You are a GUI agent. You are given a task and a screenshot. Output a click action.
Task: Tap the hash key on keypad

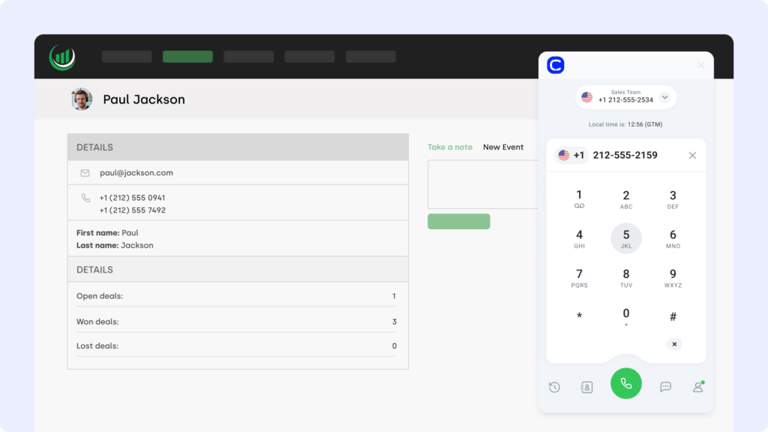tap(673, 316)
